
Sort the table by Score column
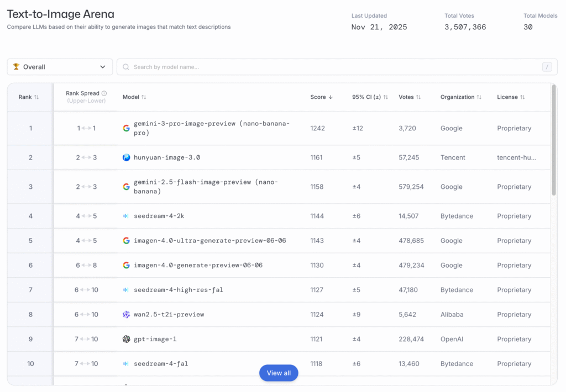[322, 97]
